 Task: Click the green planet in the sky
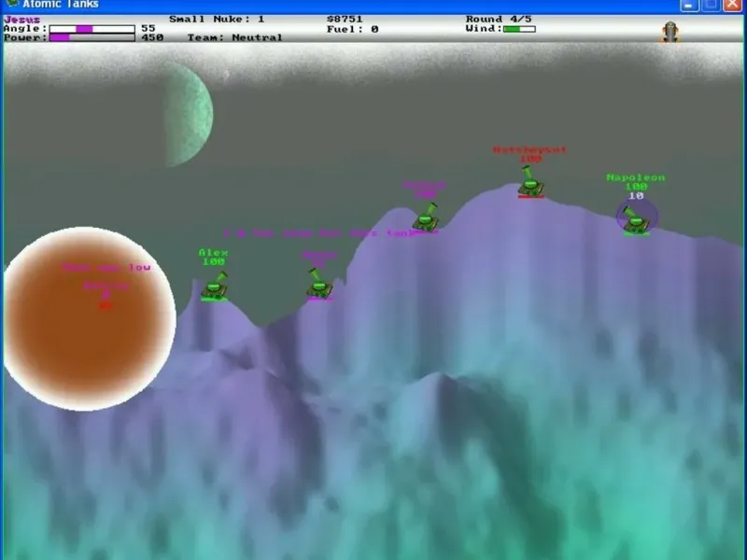pyautogui.click(x=190, y=114)
